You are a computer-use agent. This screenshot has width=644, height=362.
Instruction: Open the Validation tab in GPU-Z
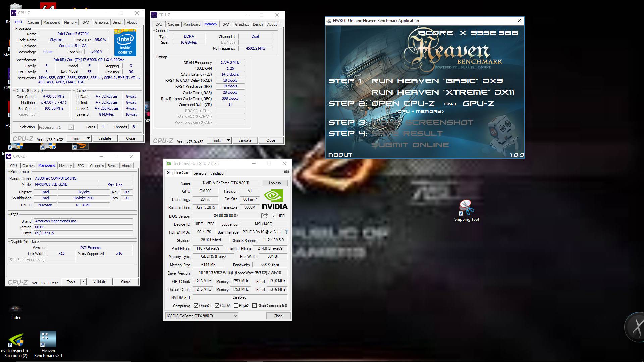point(218,173)
